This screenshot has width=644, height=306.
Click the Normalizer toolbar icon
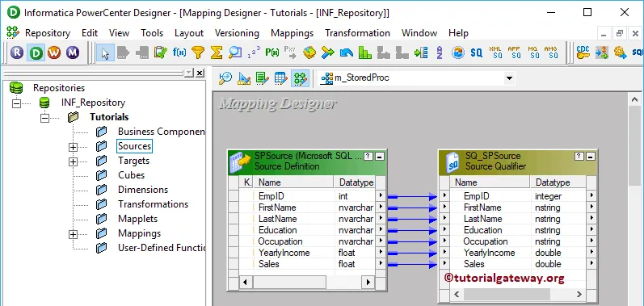(421, 52)
